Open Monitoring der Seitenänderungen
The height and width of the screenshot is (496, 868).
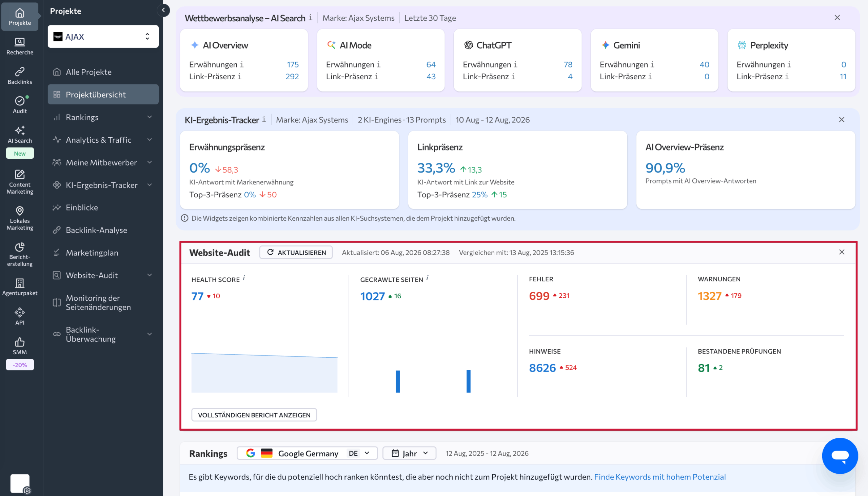pyautogui.click(x=103, y=302)
